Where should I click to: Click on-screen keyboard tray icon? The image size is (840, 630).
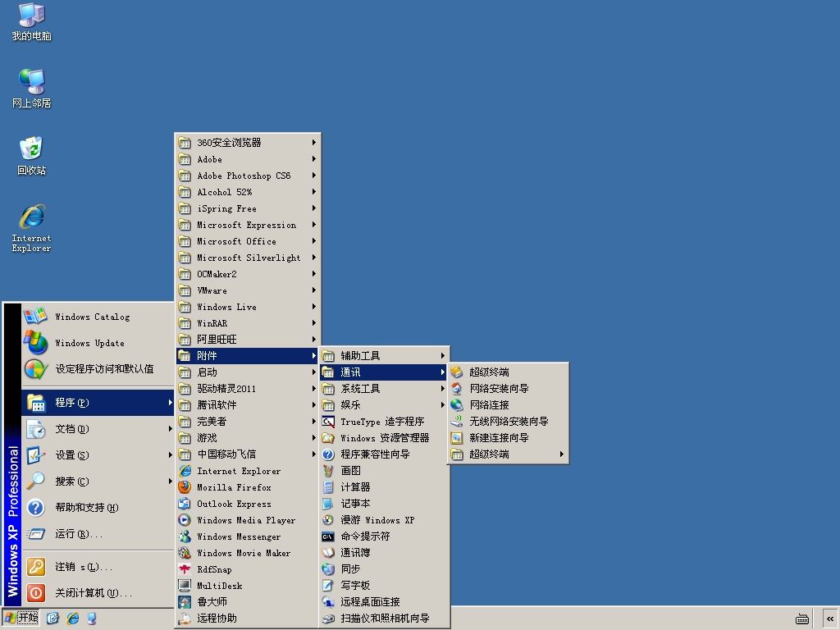click(x=802, y=619)
